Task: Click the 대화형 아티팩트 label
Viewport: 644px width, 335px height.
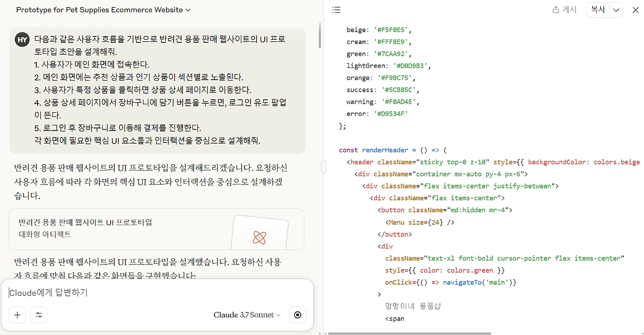Action: click(45, 234)
